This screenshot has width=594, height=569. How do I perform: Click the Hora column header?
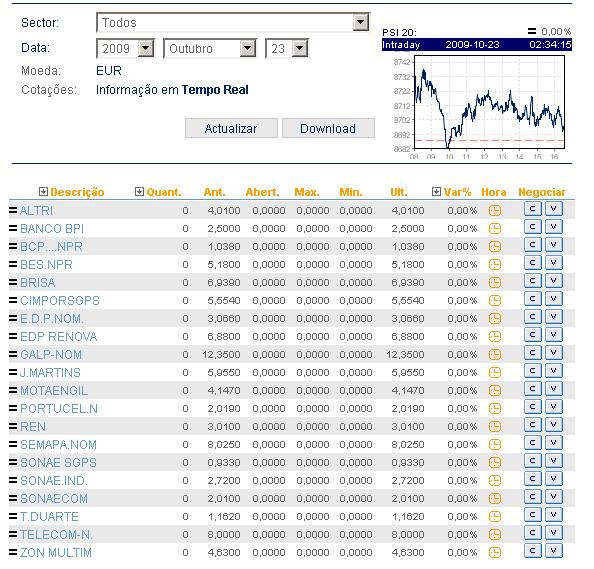[x=494, y=192]
